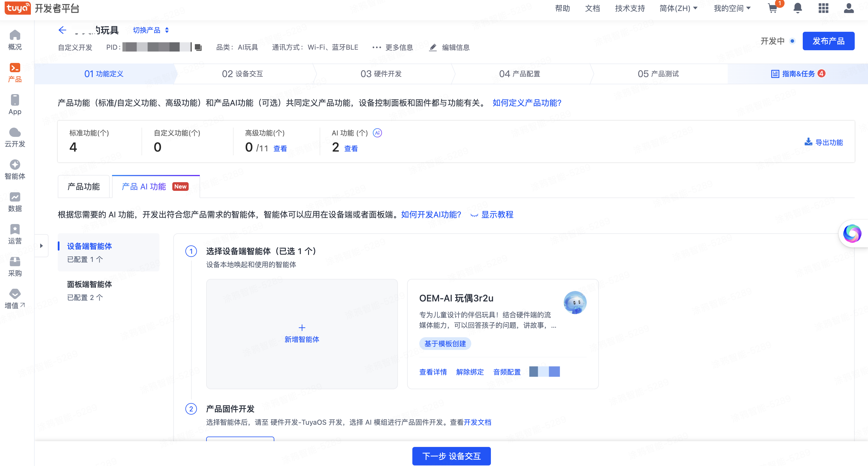The width and height of the screenshot is (868, 466).
Task: Open the shopping cart icon
Action: point(772,8)
